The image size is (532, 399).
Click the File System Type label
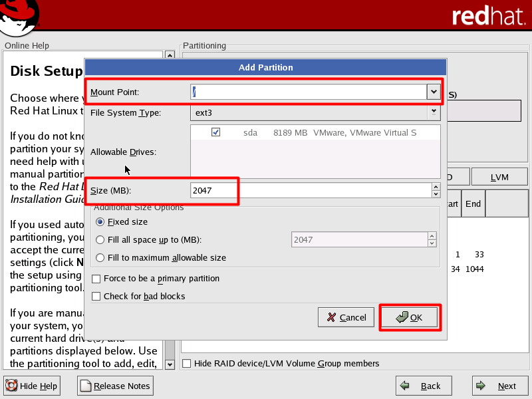click(126, 112)
